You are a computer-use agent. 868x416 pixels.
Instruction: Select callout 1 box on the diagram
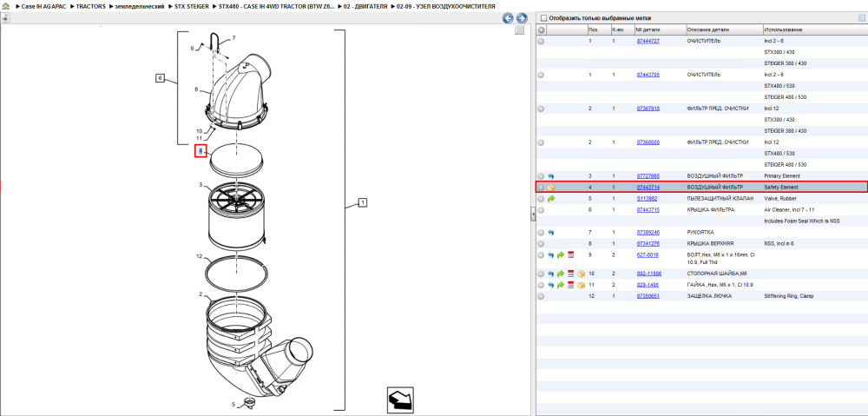[363, 202]
